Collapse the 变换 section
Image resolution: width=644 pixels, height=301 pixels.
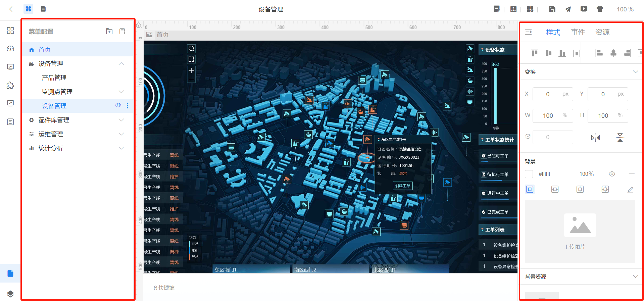point(635,72)
